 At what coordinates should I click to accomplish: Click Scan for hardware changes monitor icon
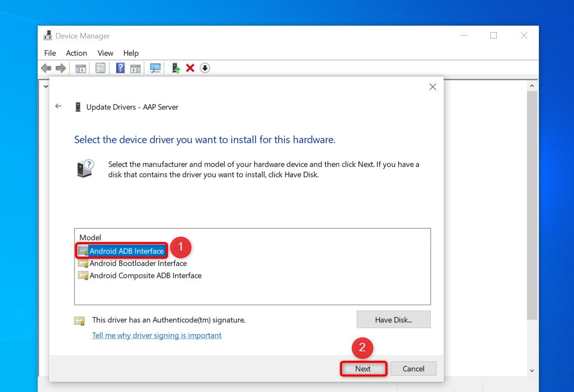[x=155, y=68]
